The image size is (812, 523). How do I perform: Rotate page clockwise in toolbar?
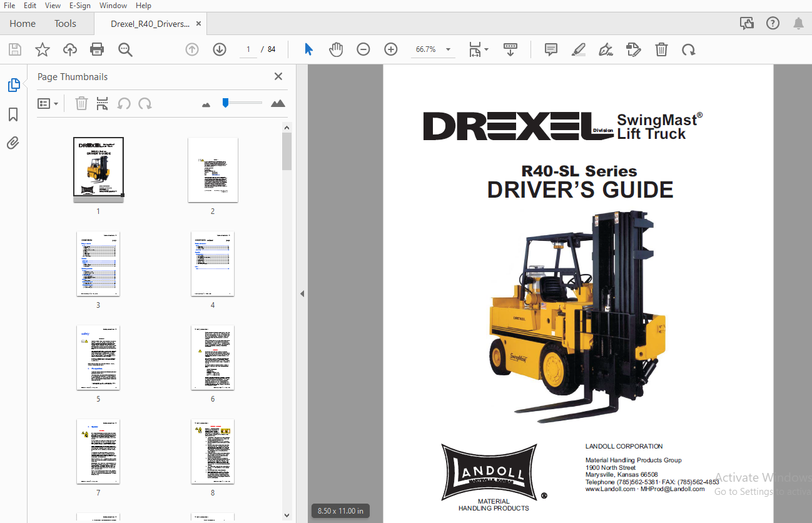point(689,49)
